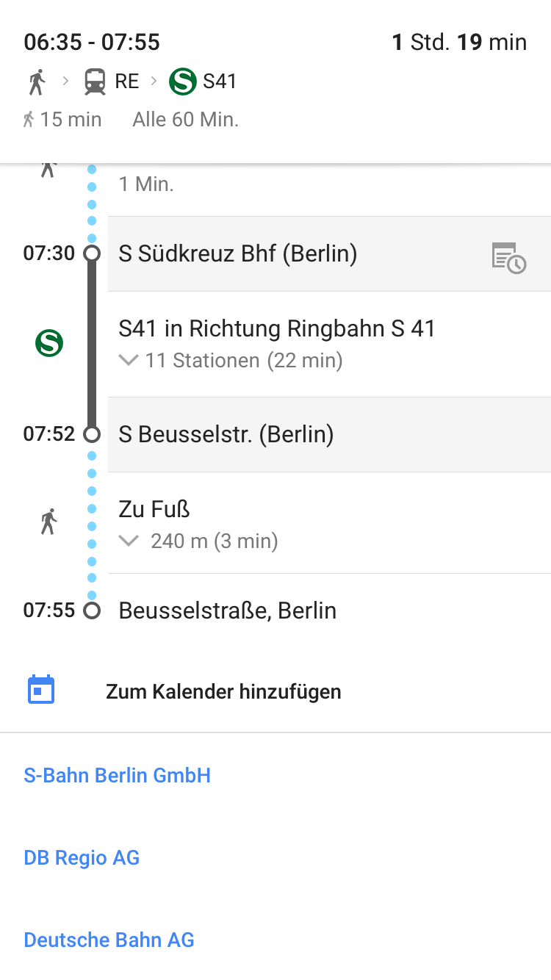Viewport: 551px width, 980px height.
Task: Tap the green S-Bahn icon beside S41 step
Action: coord(49,343)
